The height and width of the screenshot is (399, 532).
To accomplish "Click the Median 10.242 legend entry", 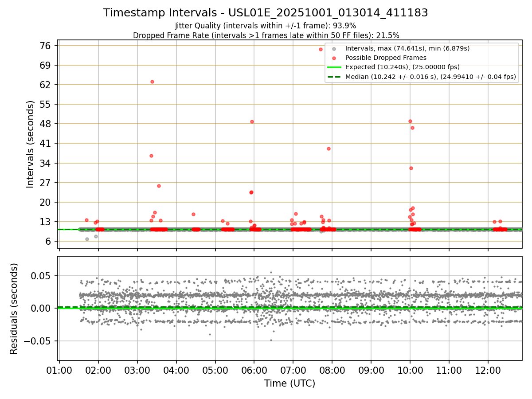I will [430, 77].
